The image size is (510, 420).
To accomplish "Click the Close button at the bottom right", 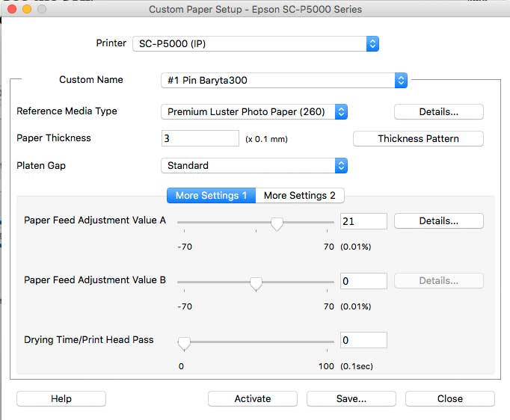I will (450, 399).
